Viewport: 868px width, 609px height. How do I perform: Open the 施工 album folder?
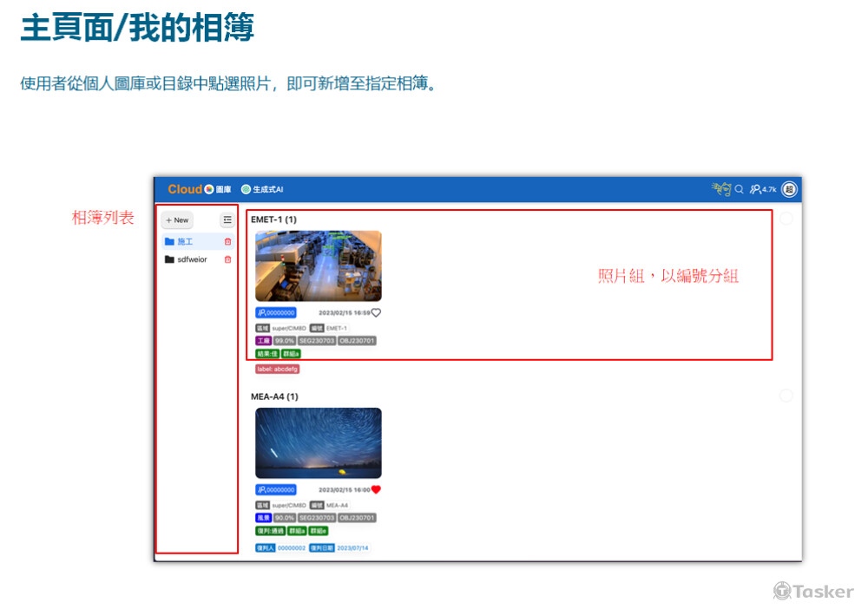(x=184, y=242)
